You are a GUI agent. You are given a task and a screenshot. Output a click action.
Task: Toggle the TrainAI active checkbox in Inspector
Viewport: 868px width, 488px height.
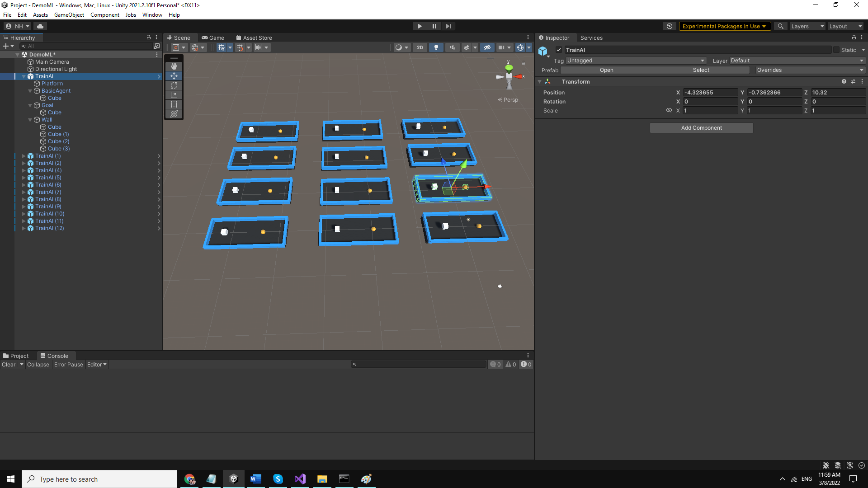pyautogui.click(x=559, y=50)
